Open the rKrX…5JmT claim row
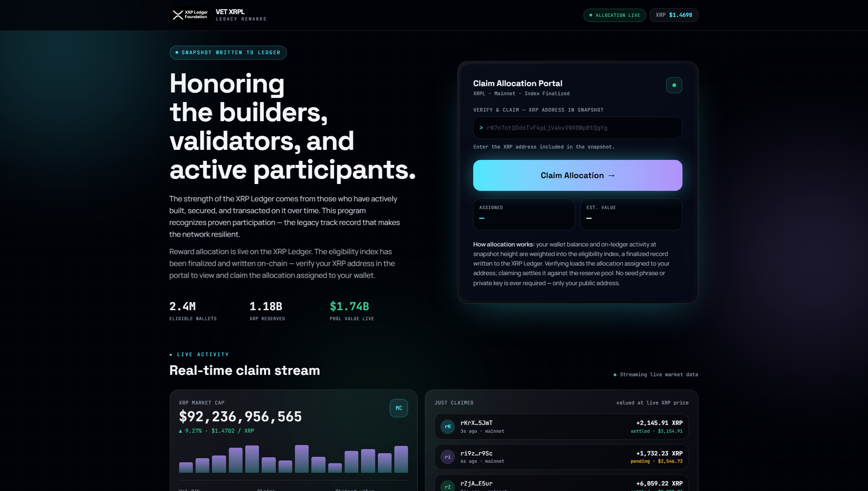This screenshot has height=491, width=868. [561, 427]
